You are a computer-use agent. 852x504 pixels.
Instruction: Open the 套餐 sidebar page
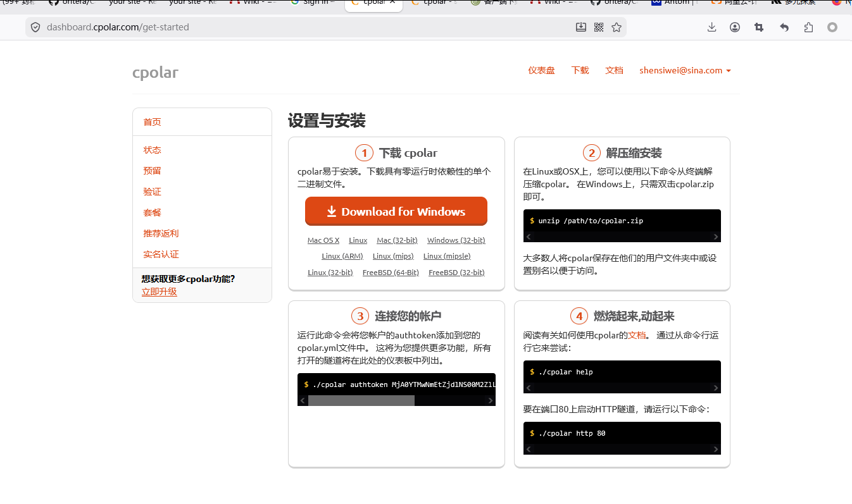(152, 212)
